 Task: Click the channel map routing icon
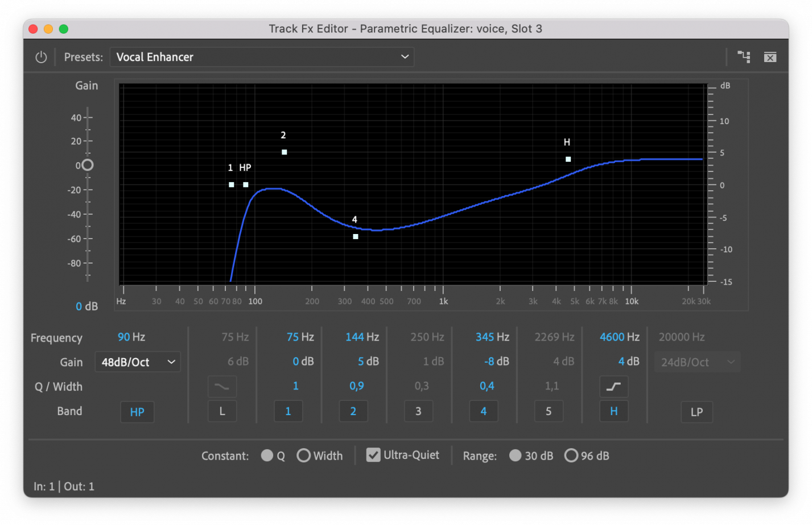(744, 57)
